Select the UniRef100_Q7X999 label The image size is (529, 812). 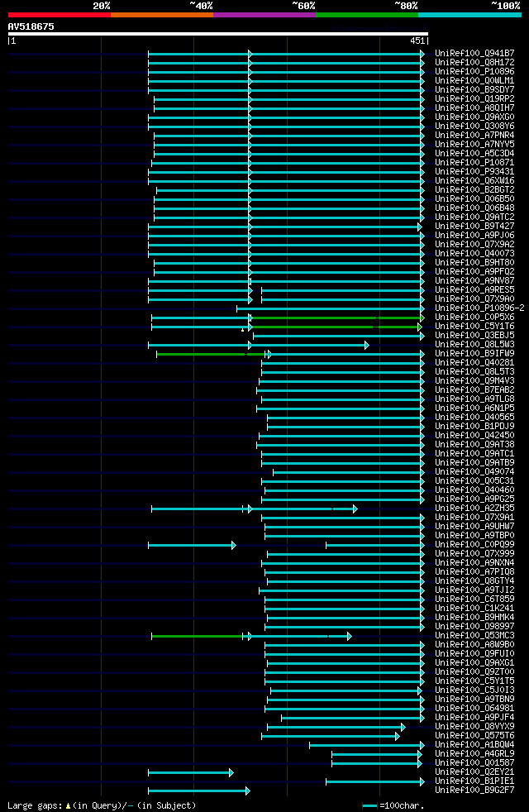click(474, 554)
